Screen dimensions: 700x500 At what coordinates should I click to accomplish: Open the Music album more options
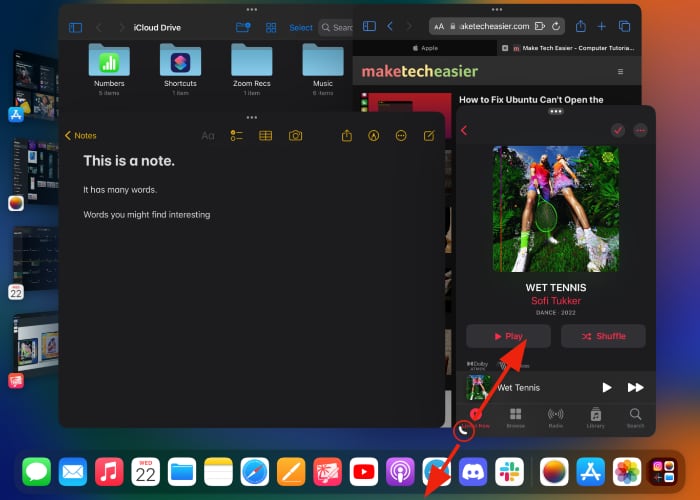[x=640, y=130]
